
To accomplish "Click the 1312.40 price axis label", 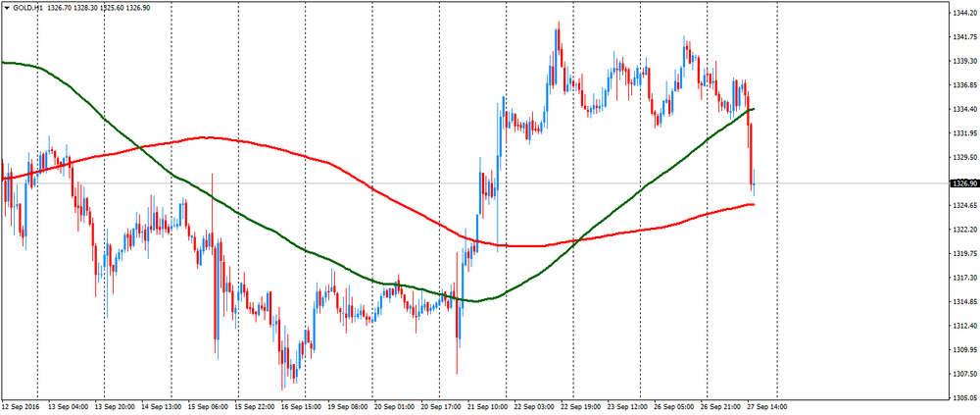I will point(965,326).
